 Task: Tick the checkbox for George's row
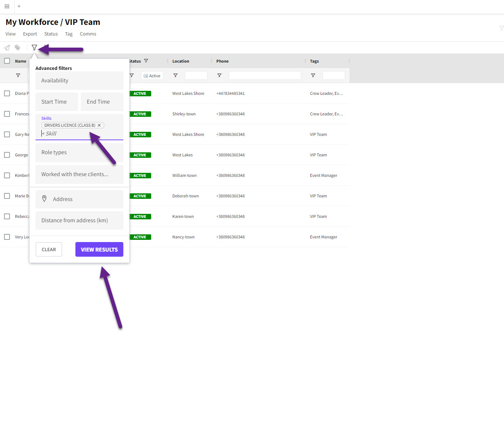point(7,155)
